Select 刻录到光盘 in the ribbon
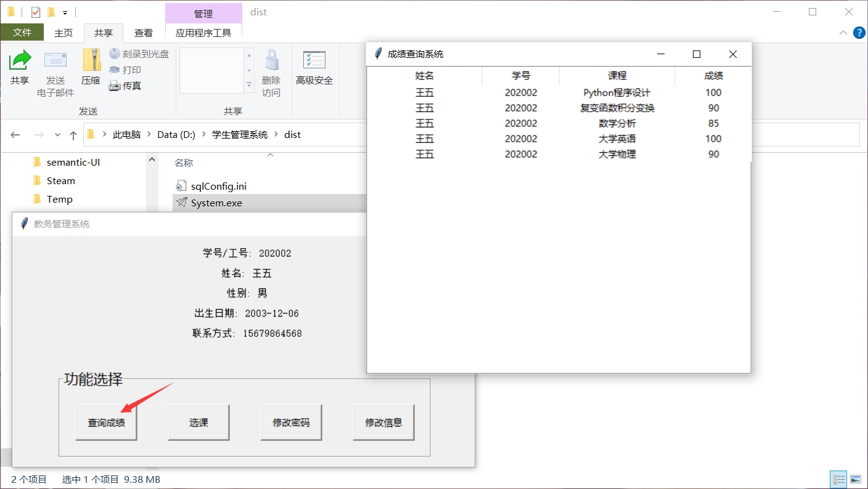This screenshot has height=489, width=868. click(139, 54)
